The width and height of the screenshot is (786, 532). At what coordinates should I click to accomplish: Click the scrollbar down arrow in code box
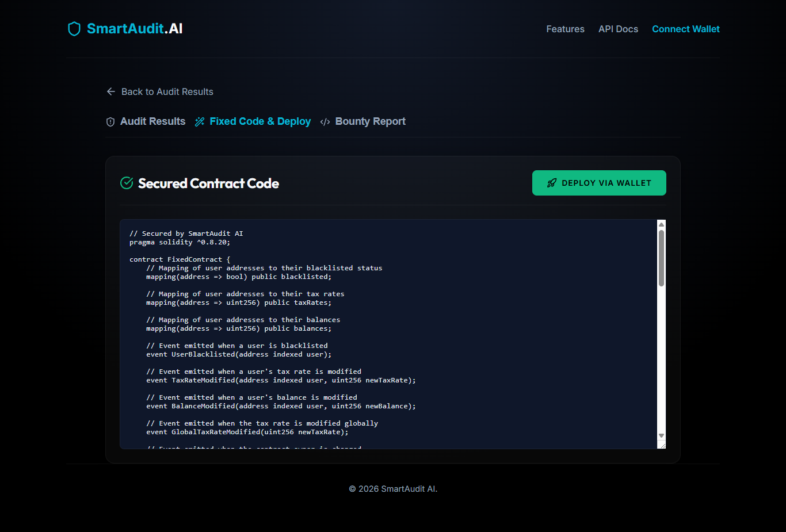[661, 436]
